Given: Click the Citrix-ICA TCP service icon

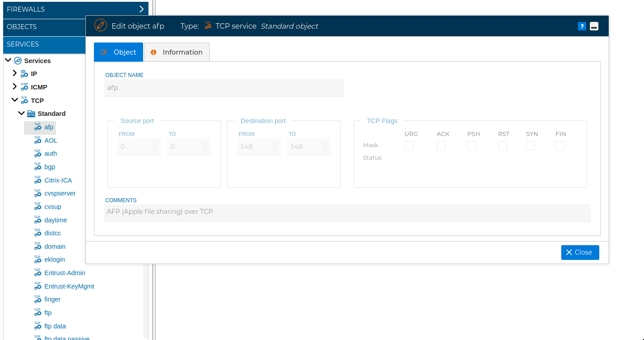Looking at the screenshot, I should (38, 180).
